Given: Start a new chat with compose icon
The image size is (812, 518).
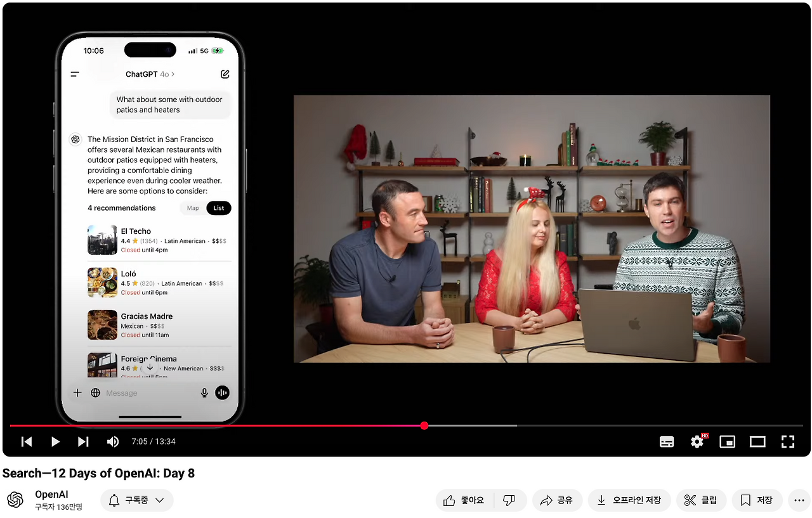Looking at the screenshot, I should click(x=225, y=74).
